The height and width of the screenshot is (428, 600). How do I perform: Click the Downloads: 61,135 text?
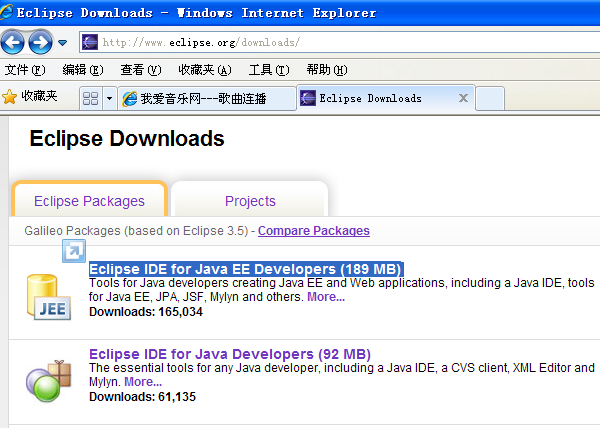click(142, 397)
